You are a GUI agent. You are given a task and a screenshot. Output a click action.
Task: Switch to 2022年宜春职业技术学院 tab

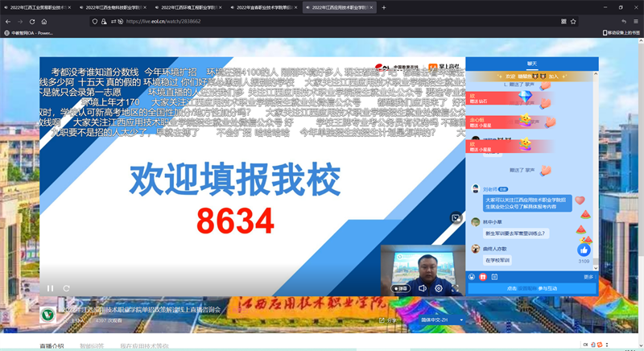262,7
